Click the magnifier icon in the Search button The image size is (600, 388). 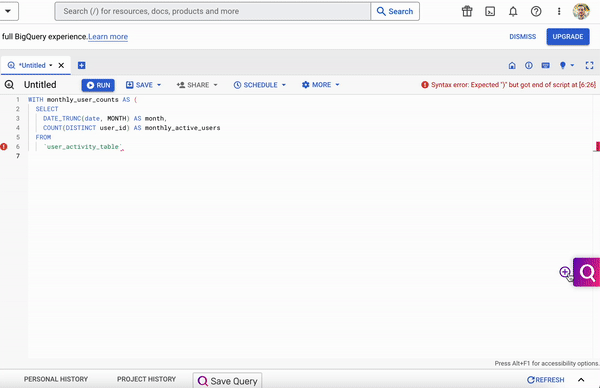381,11
